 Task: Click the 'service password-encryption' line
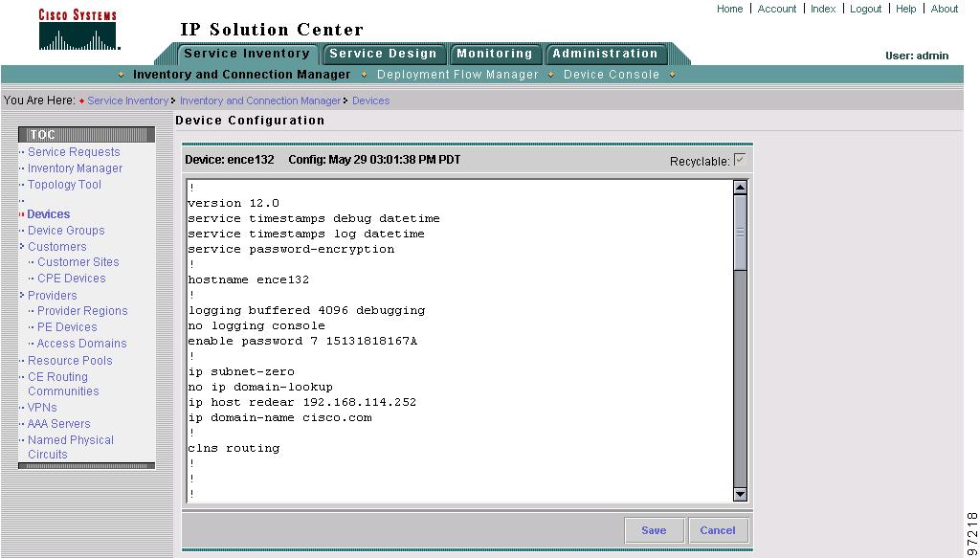pos(291,249)
